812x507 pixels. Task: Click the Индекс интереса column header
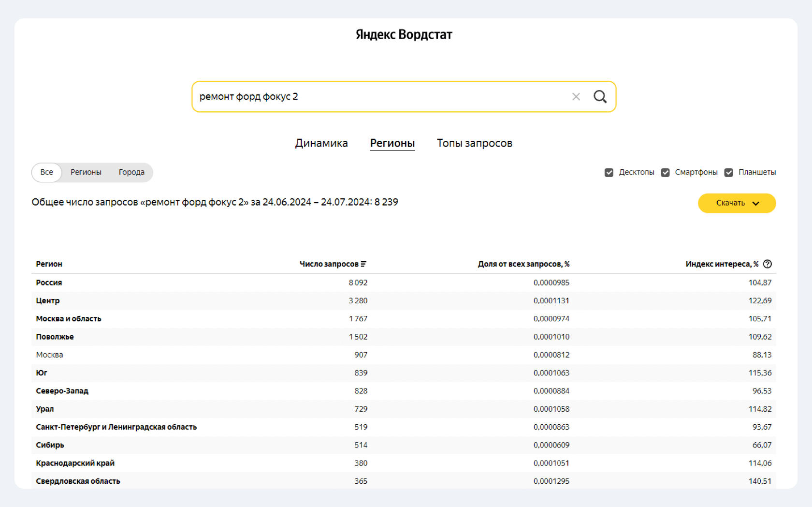tap(722, 264)
